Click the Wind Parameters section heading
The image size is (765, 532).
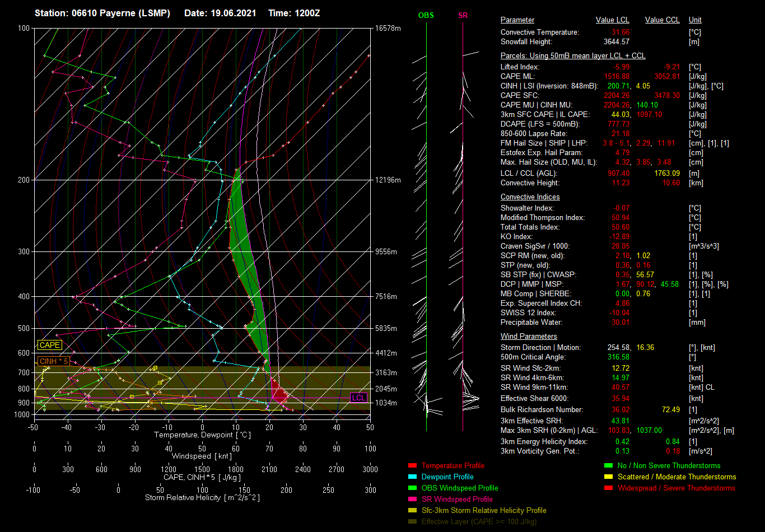[x=529, y=337]
